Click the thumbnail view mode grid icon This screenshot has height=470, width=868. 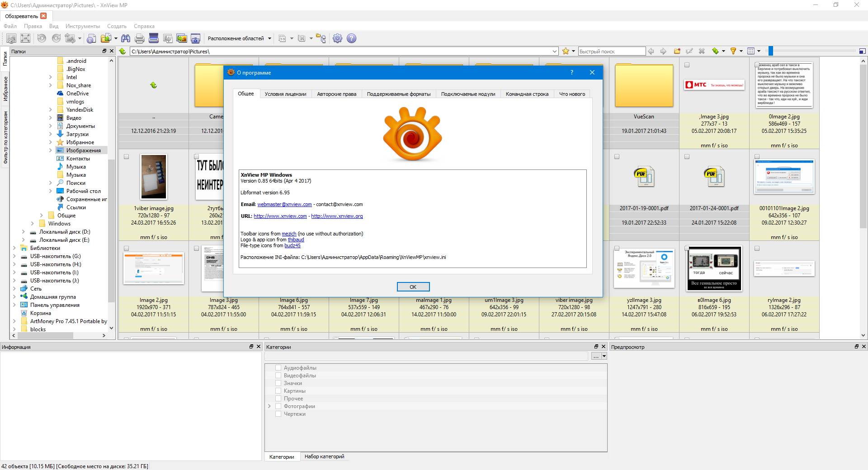tap(751, 51)
